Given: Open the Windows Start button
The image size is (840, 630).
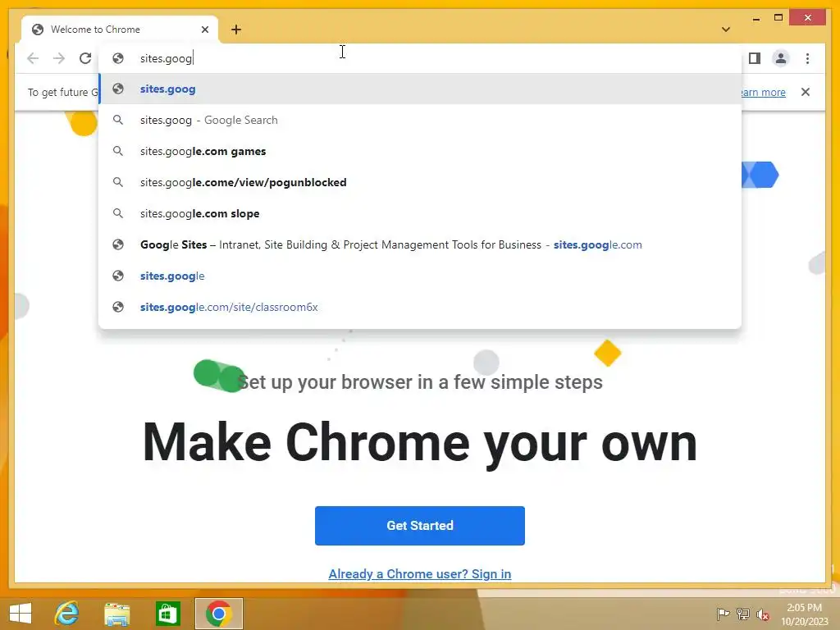Looking at the screenshot, I should [x=21, y=614].
